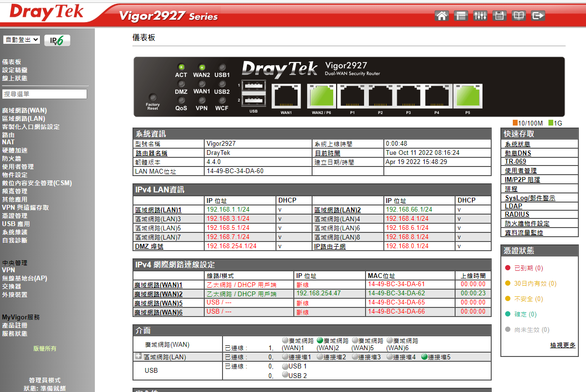Image resolution: width=586 pixels, height=392 pixels.
Task: Open the 區域網路(LAN)1 link
Action: (158, 210)
